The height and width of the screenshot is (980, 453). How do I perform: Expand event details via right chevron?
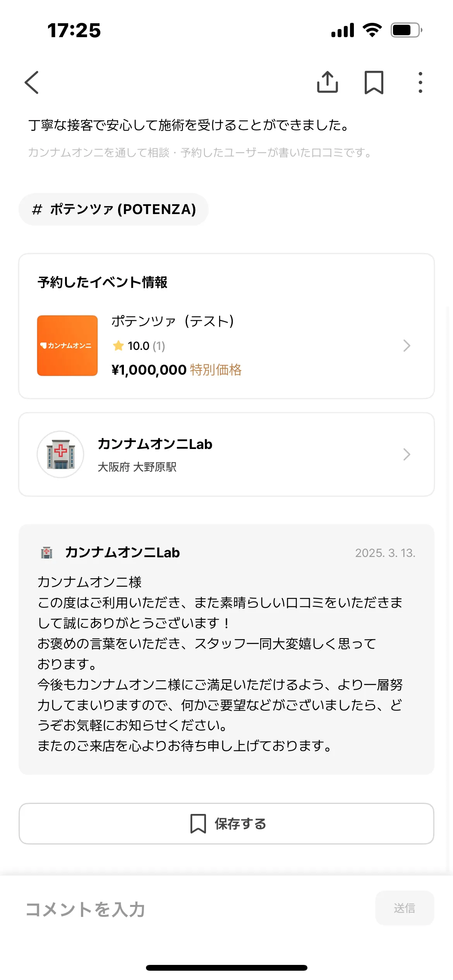tap(406, 345)
